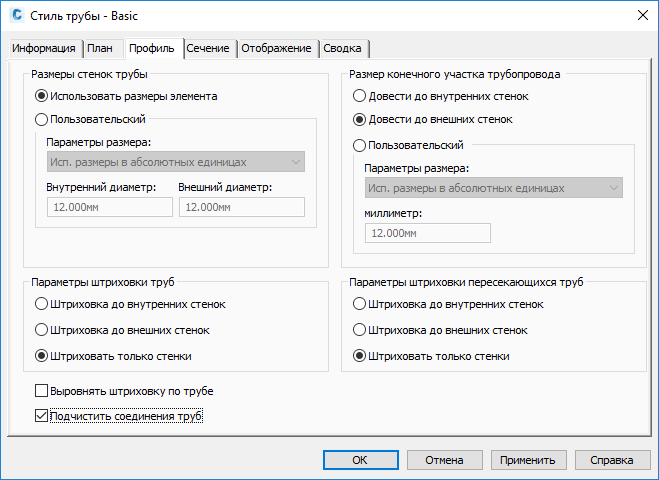This screenshot has width=659, height=480.
Task: Click the Внутренний диаметр input field
Action: pos(108,207)
